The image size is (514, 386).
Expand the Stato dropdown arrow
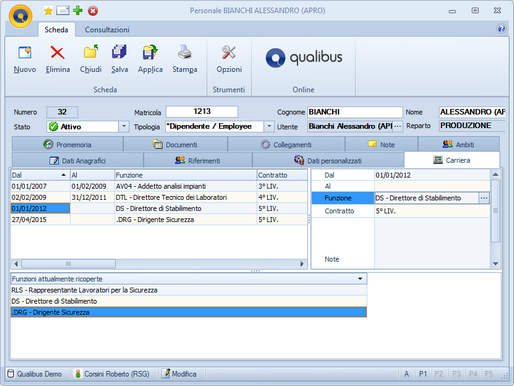(124, 127)
